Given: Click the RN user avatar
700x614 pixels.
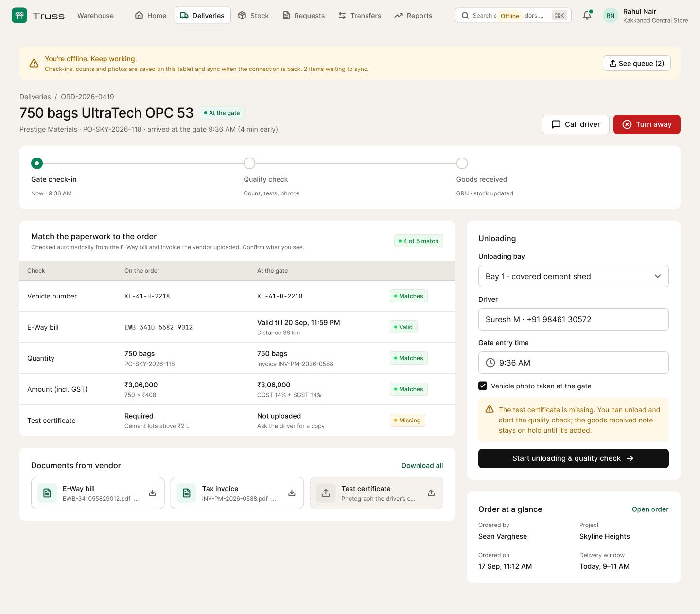Looking at the screenshot, I should tap(611, 16).
